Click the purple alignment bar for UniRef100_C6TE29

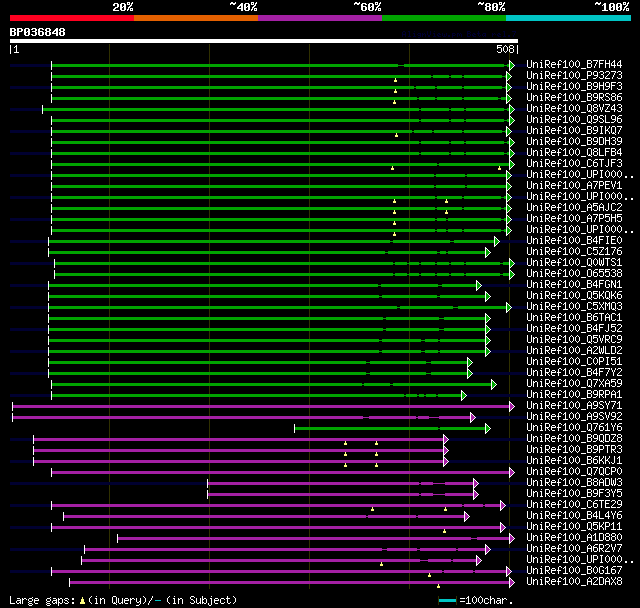pos(278,506)
